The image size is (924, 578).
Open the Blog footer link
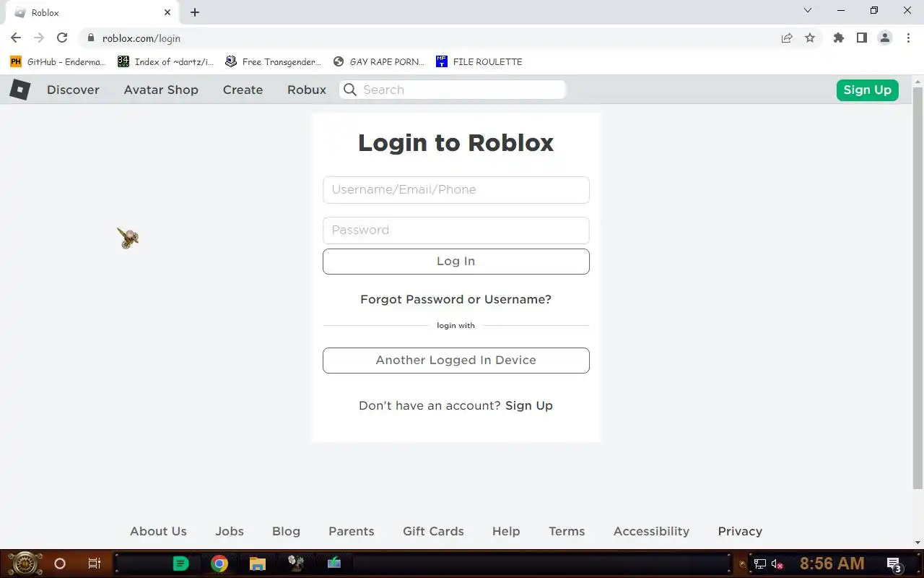tap(286, 531)
